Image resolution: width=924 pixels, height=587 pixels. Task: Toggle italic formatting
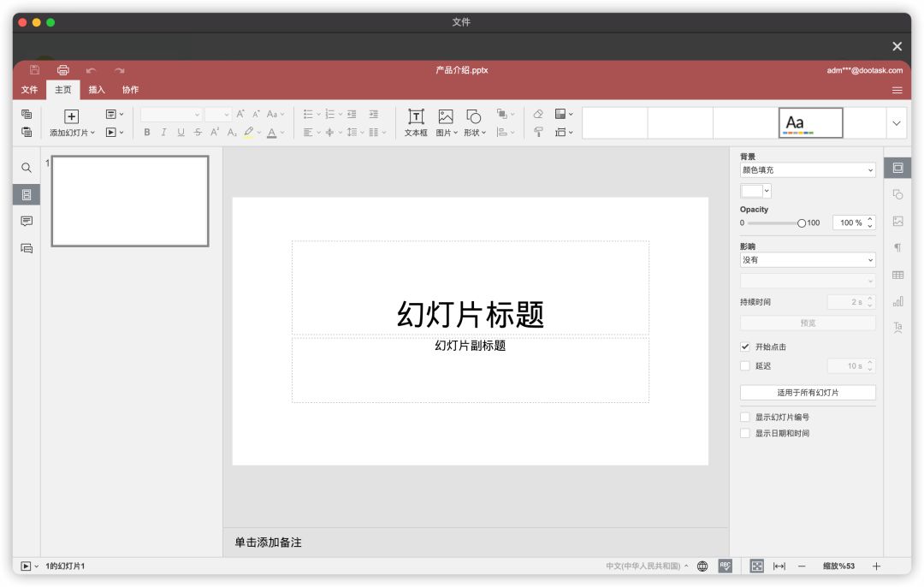click(163, 133)
